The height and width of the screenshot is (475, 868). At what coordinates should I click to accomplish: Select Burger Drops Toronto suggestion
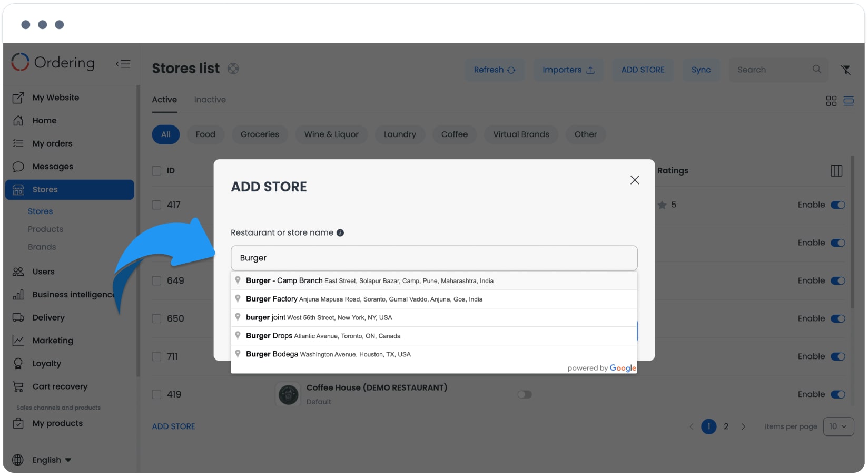[434, 336]
